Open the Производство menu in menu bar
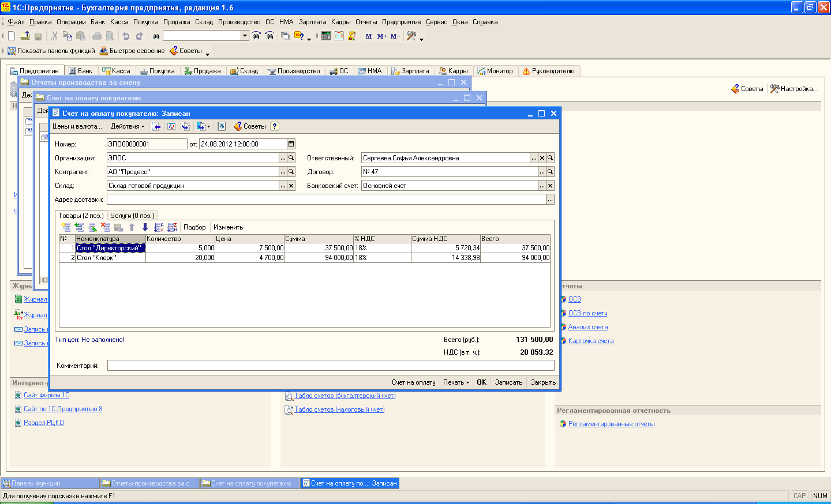 239,22
